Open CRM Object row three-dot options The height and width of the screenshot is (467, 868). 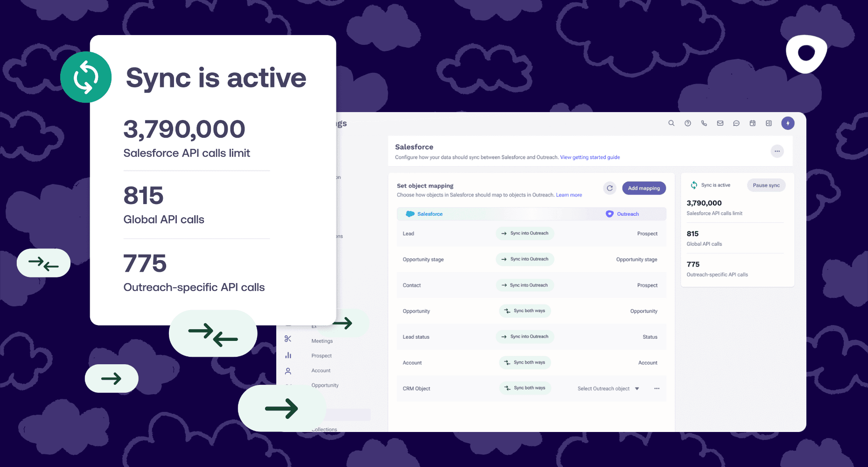pos(657,389)
